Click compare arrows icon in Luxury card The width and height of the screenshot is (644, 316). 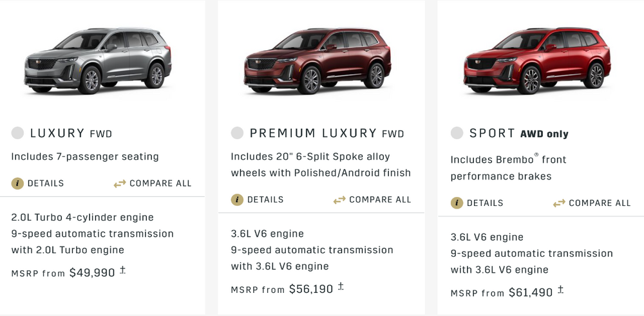pos(120,183)
